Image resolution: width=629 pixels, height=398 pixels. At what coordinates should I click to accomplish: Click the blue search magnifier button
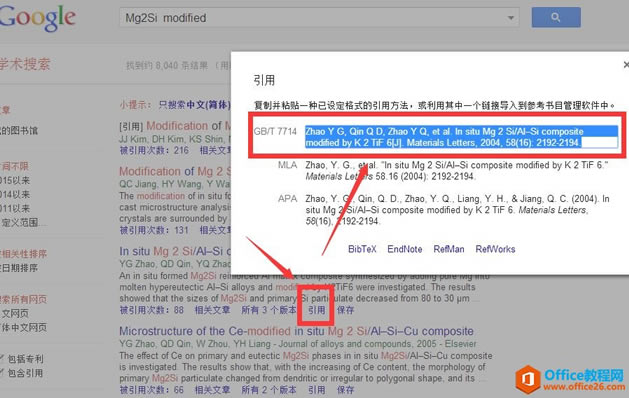pos(556,17)
